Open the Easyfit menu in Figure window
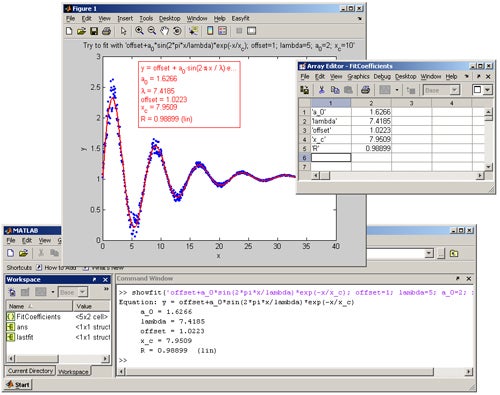500x395 pixels. 240,18
